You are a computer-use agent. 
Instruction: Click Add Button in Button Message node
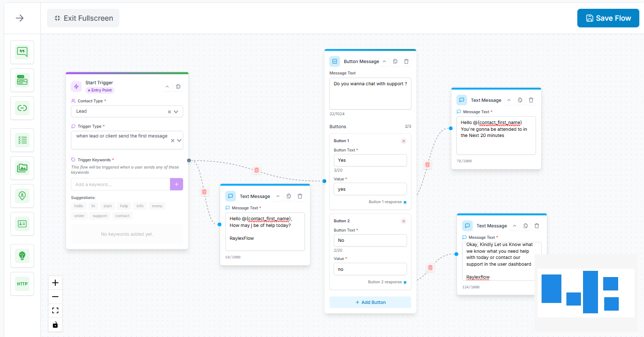(x=370, y=302)
